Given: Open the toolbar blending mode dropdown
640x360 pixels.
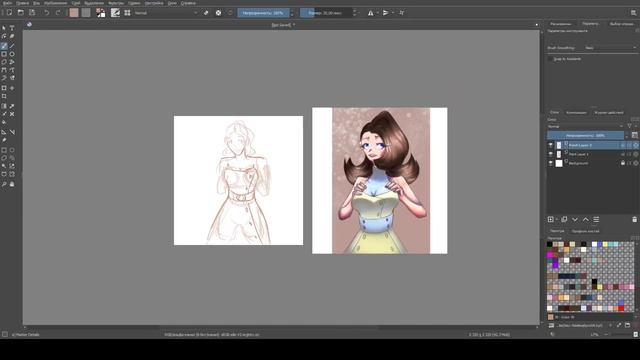Looking at the screenshot, I should 165,13.
